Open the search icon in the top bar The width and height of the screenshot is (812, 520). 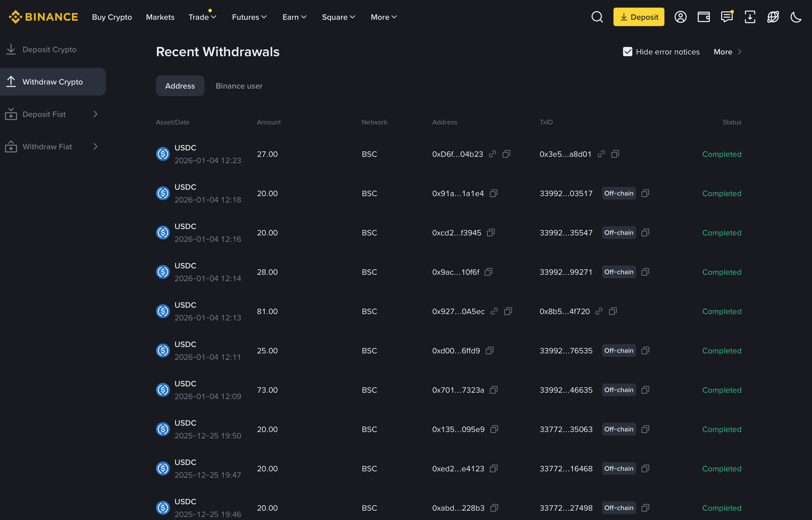[x=597, y=17]
